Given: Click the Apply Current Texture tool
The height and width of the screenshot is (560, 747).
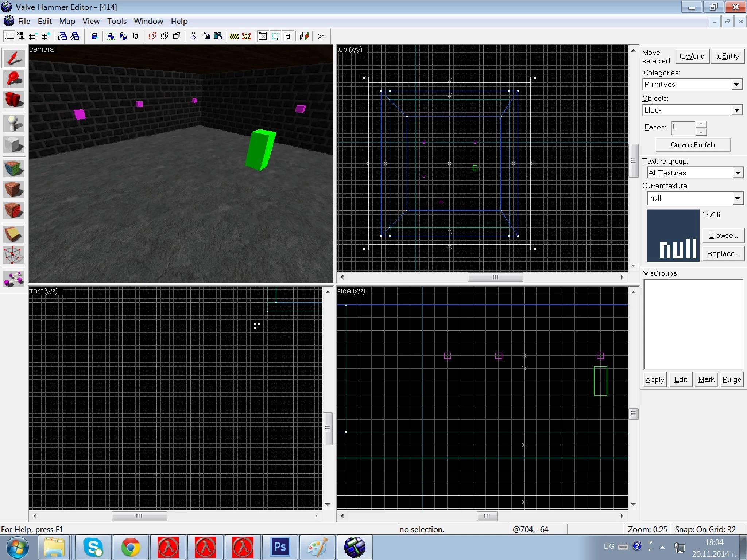Looking at the screenshot, I should click(14, 189).
